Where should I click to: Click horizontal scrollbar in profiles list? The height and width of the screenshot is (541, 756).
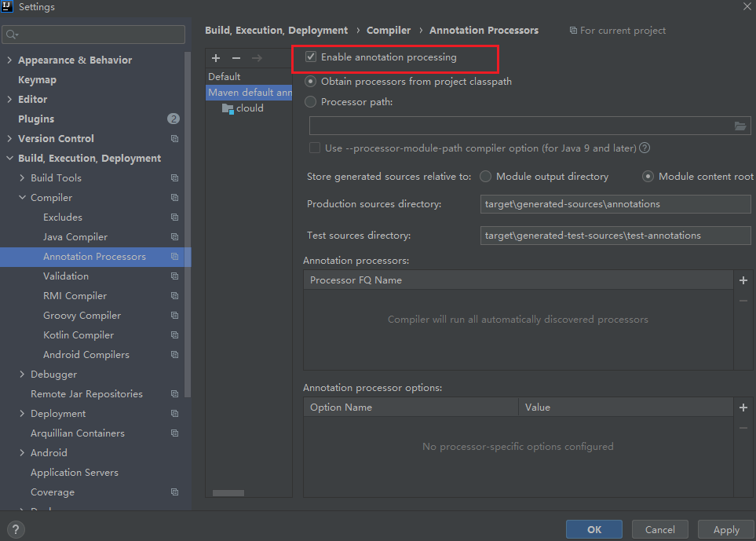[x=228, y=493]
